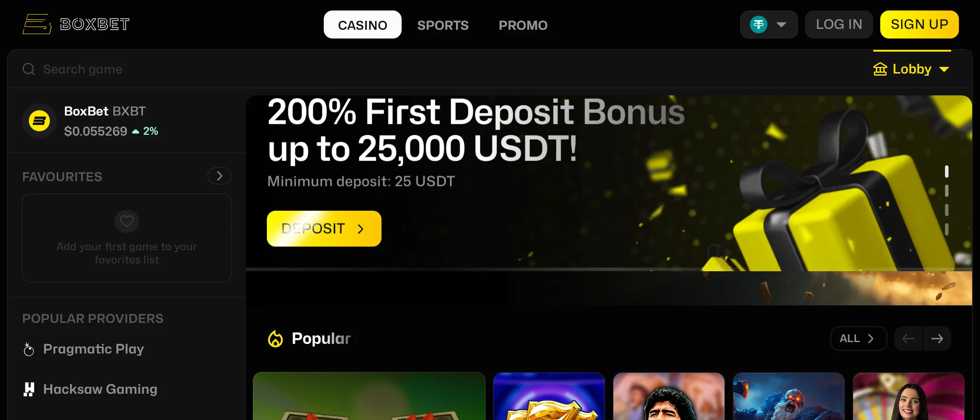Expand the Lobby dropdown menu

pyautogui.click(x=911, y=69)
